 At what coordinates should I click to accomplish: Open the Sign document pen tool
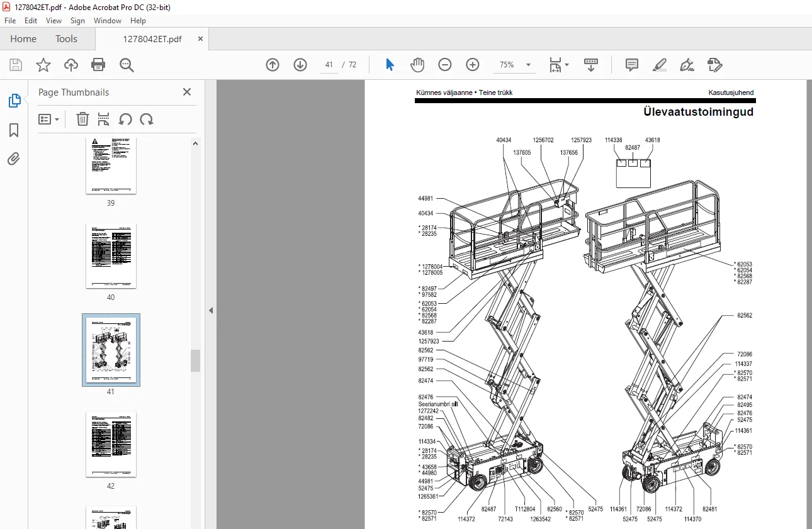(x=687, y=65)
